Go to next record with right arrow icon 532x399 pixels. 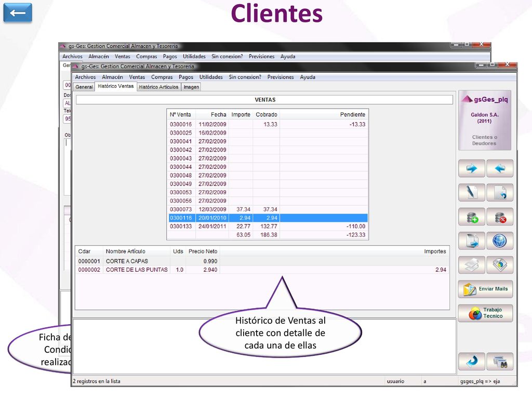(472, 168)
